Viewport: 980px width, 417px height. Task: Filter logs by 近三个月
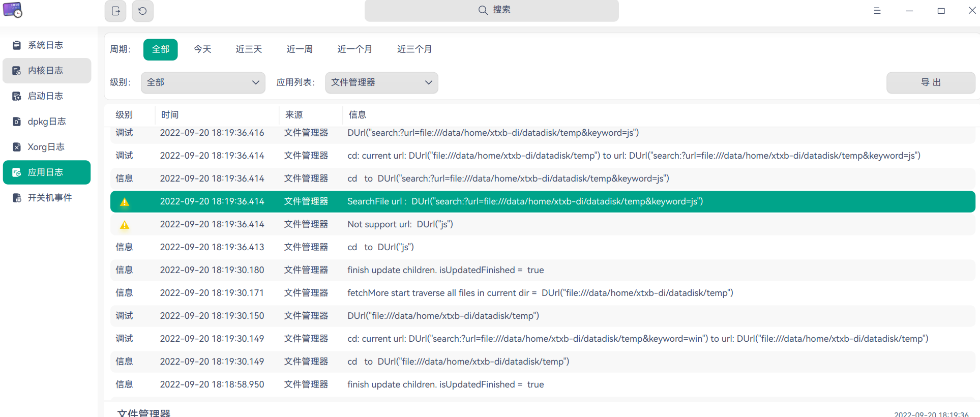pyautogui.click(x=414, y=49)
